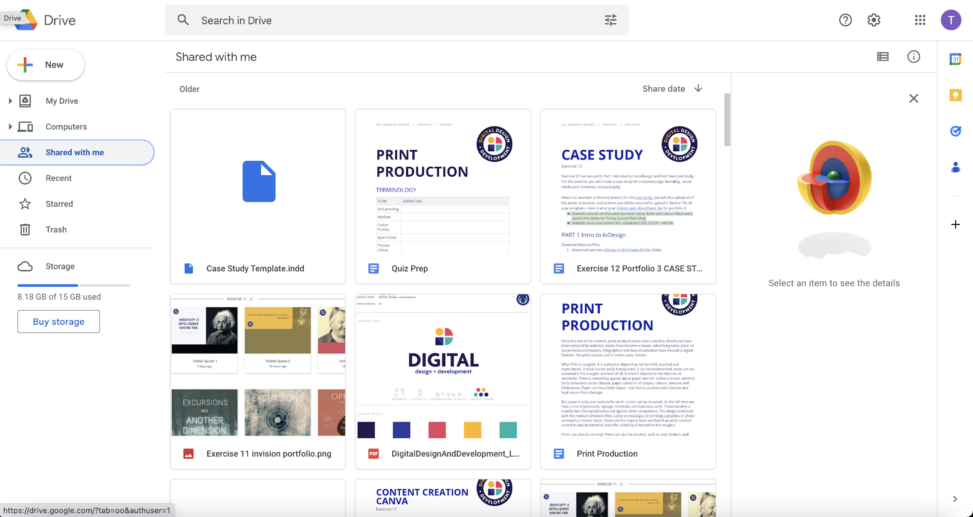This screenshot has width=973, height=517.
Task: Click the New button
Action: click(46, 65)
